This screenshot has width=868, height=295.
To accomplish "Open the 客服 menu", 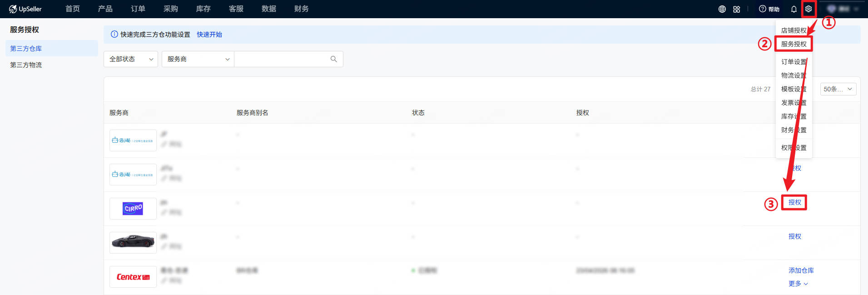I will click(x=236, y=9).
